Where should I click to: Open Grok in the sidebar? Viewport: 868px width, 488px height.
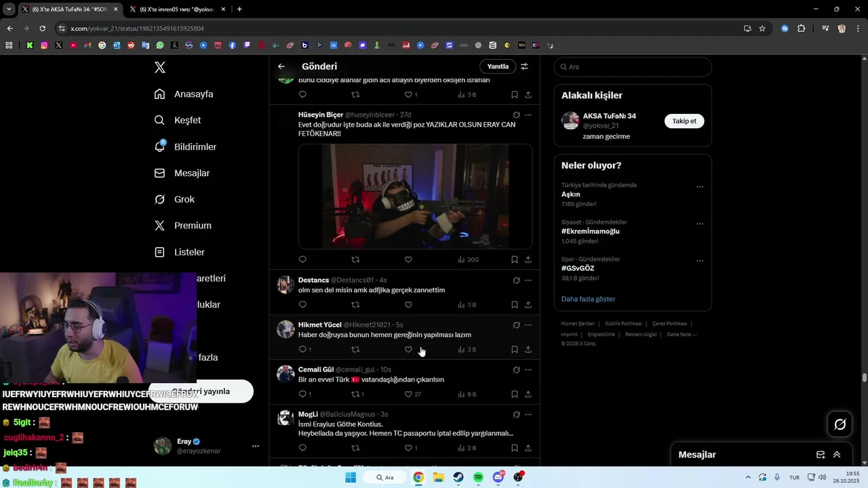click(x=174, y=200)
